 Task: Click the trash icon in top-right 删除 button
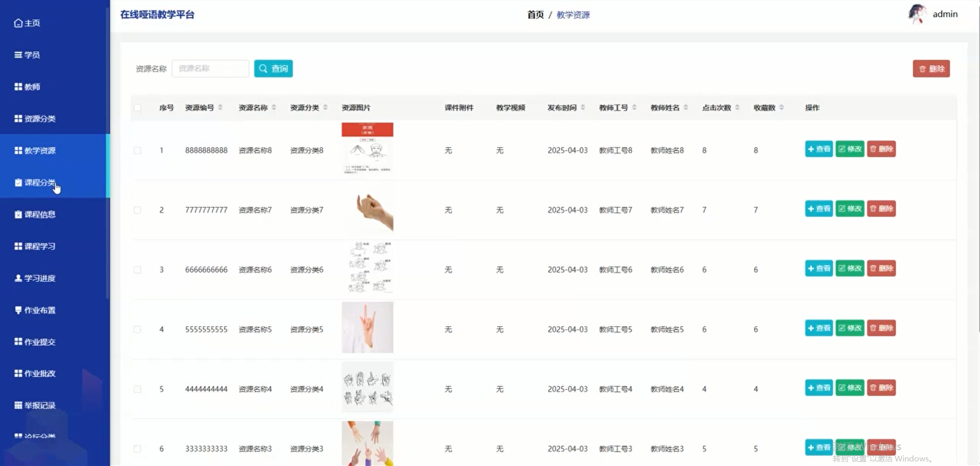pos(922,68)
